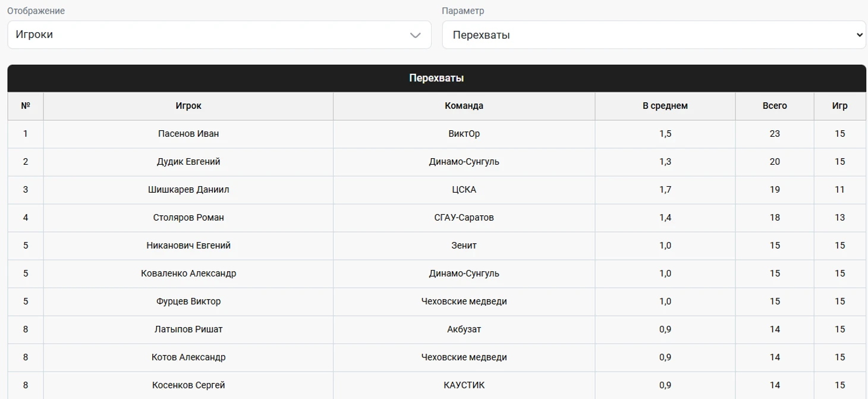Screen dimensions: 868x399
Task: Click the Всего column header
Action: (x=775, y=106)
